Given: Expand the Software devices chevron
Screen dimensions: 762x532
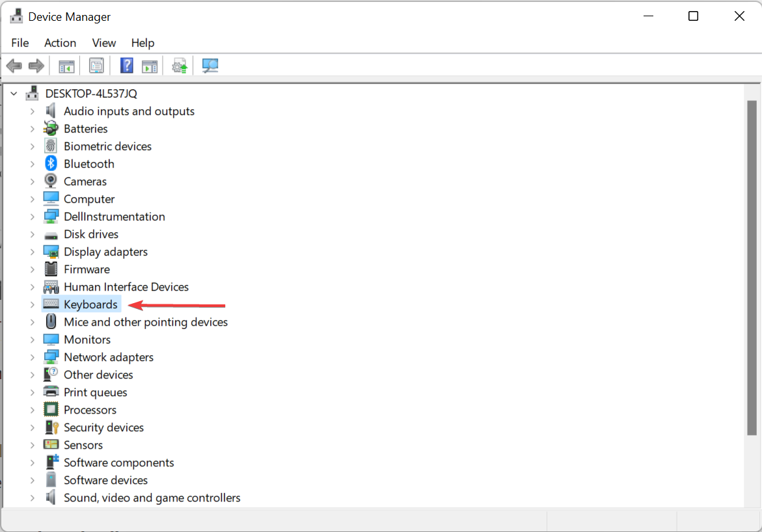Looking at the screenshot, I should (x=32, y=480).
